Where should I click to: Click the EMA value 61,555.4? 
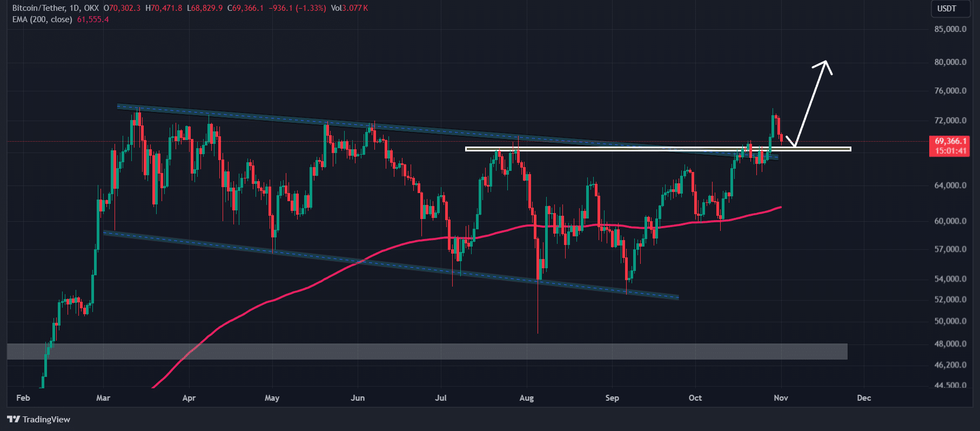click(x=93, y=19)
